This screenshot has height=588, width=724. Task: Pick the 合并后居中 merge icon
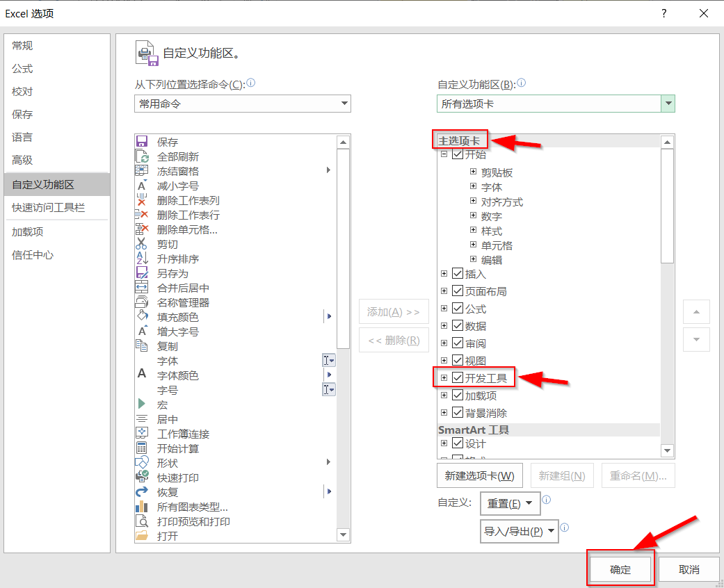point(142,288)
